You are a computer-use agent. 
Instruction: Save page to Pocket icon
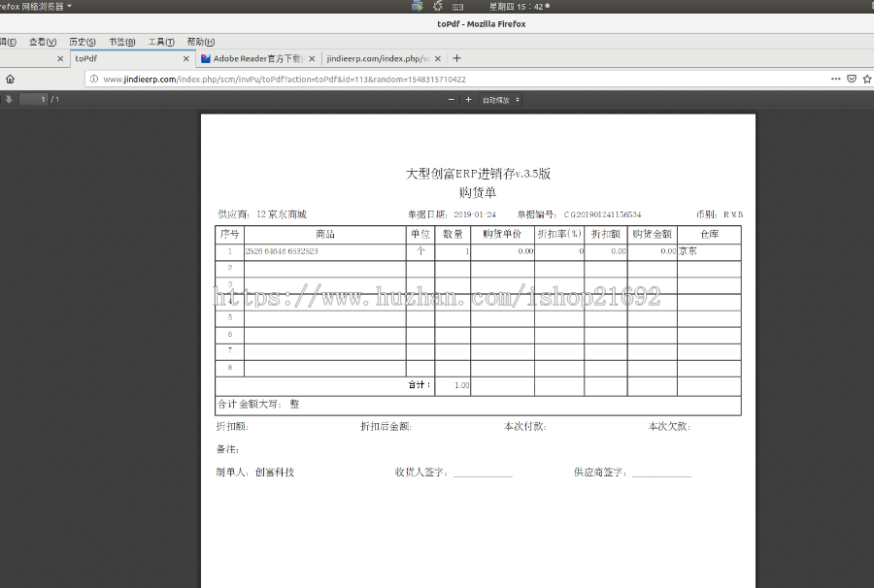(852, 79)
